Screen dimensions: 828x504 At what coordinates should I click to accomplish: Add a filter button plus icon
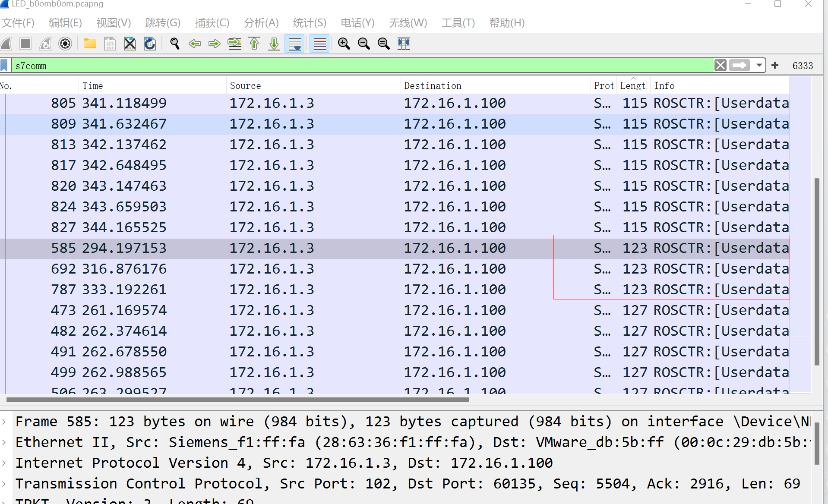[775, 65]
